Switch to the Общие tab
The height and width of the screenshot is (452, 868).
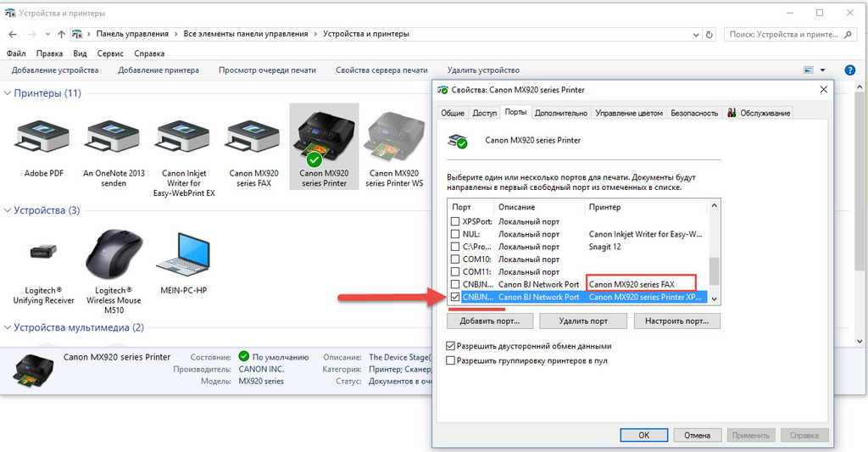click(x=453, y=113)
